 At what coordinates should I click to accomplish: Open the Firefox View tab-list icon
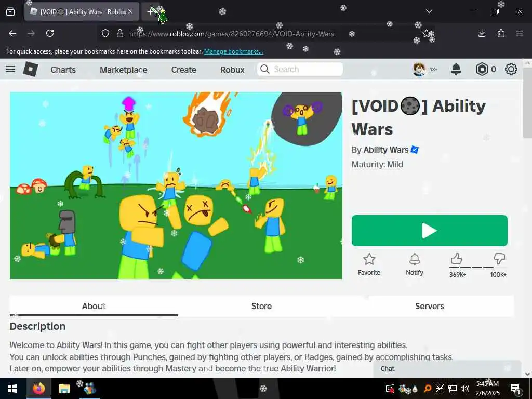click(10, 11)
